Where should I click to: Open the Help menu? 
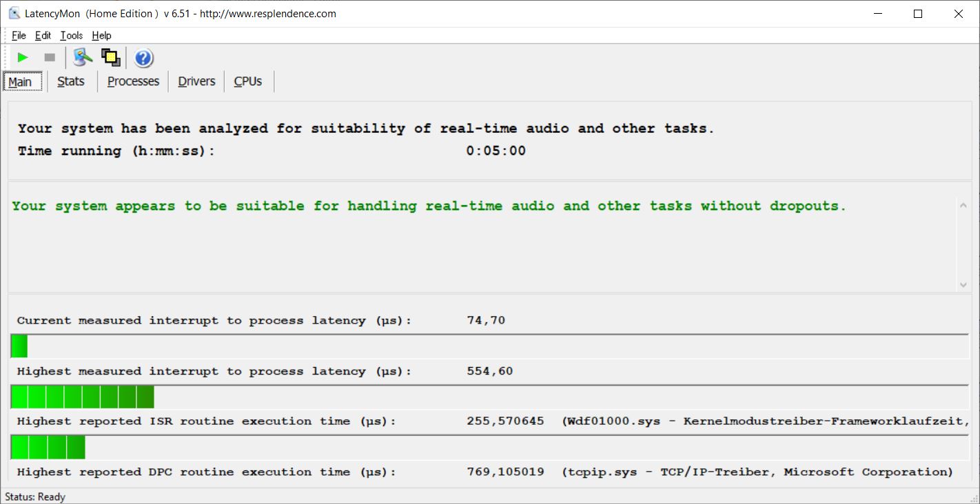coord(101,36)
